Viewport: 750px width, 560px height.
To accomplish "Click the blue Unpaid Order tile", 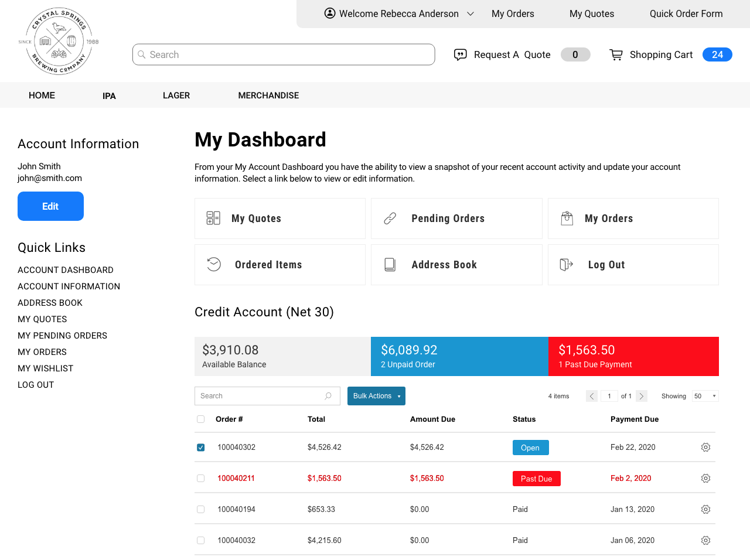I will [x=459, y=356].
